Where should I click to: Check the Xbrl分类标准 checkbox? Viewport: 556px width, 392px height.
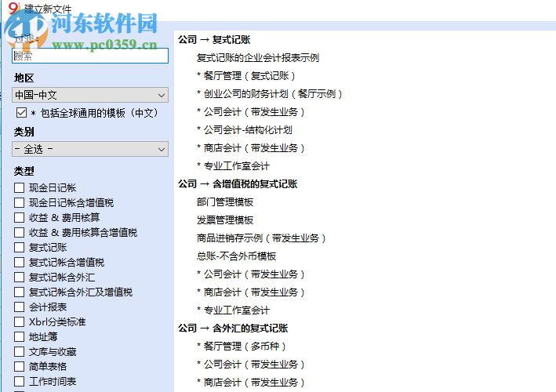coord(19,321)
